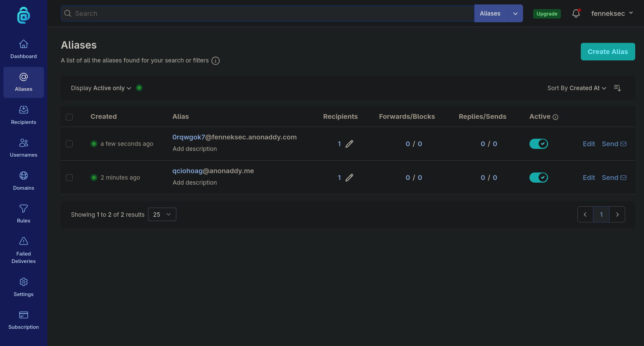The image size is (644, 346).
Task: Click Edit for the qciohoag@anonaddy.me alias
Action: pyautogui.click(x=589, y=178)
